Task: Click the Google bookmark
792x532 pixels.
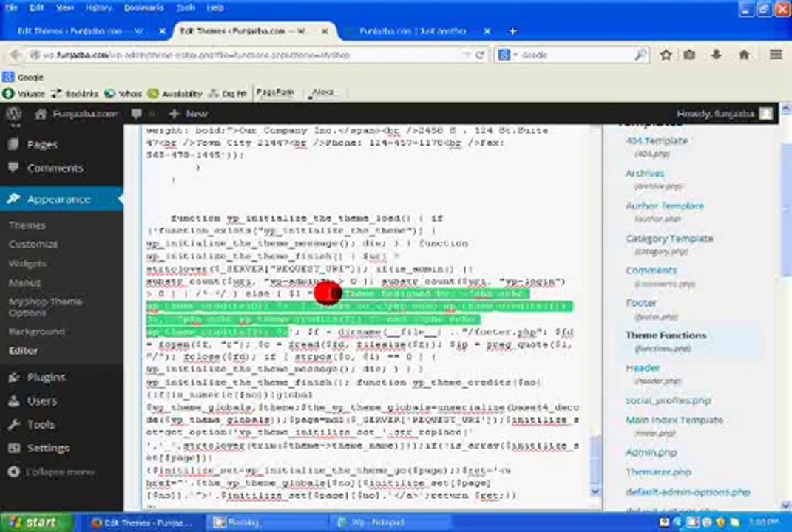Action: tap(23, 78)
